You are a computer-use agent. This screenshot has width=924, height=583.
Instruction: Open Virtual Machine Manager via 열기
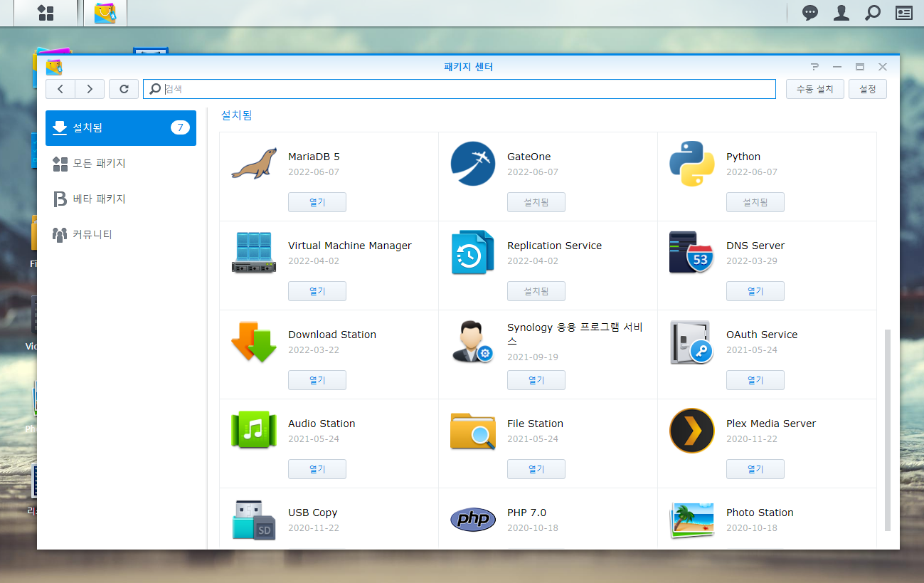pyautogui.click(x=317, y=291)
